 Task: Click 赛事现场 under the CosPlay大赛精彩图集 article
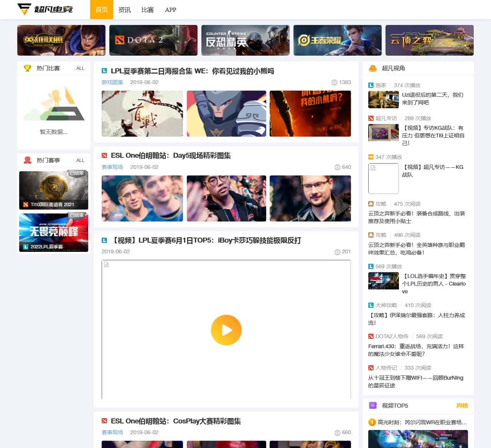pyautogui.click(x=112, y=432)
